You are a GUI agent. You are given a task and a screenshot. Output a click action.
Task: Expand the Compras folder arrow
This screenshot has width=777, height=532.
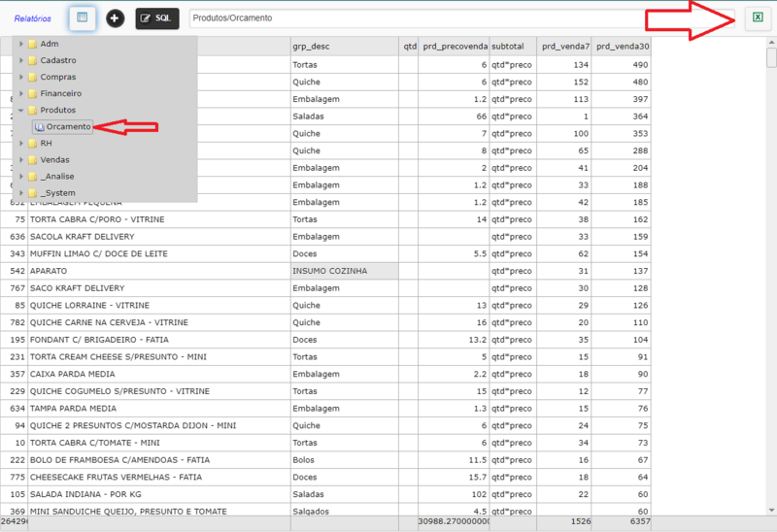(x=21, y=77)
